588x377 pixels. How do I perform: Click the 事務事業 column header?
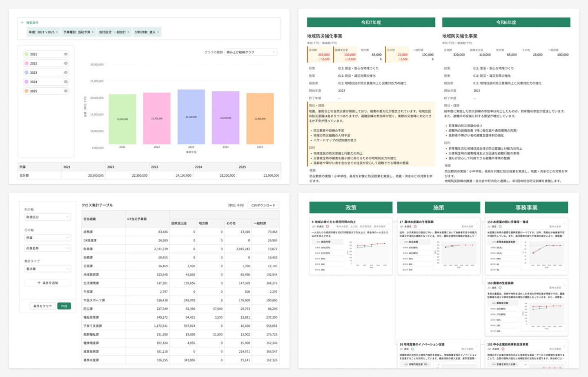click(526, 207)
